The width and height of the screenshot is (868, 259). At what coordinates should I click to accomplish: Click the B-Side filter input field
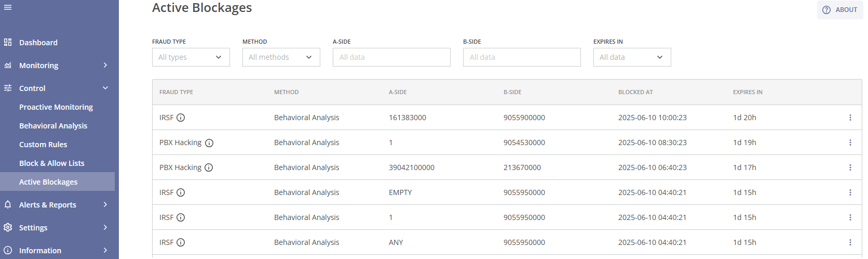522,57
